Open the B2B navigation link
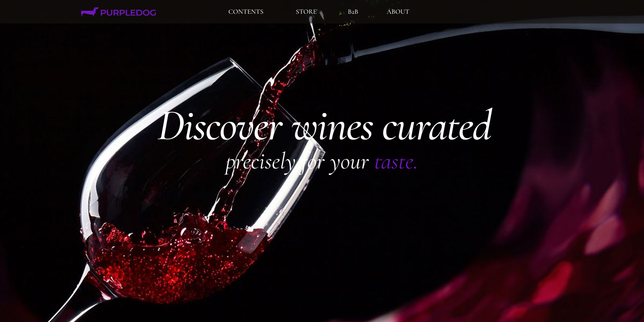Screen dimensions: 644x322 (353, 12)
